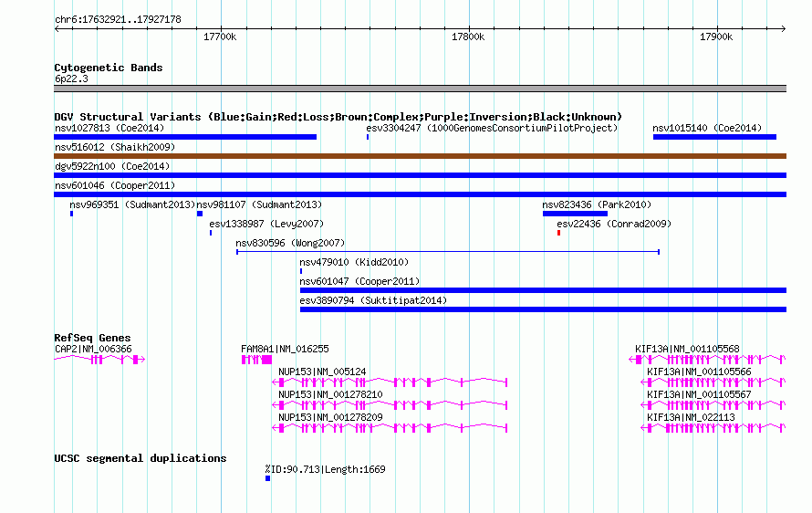This screenshot has height=513, width=812.
Task: Open the nsv516012 (Shaikh2009) label
Action: [x=115, y=147]
